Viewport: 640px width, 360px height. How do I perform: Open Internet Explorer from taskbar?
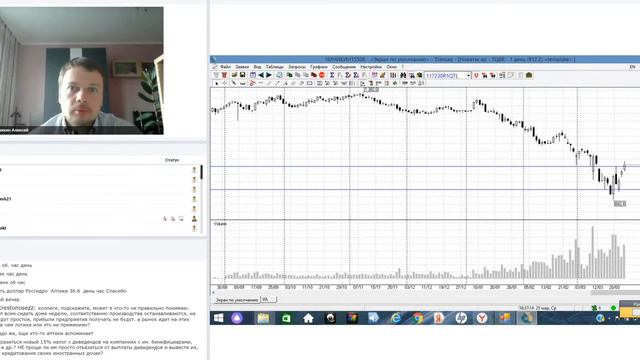[x=396, y=318]
